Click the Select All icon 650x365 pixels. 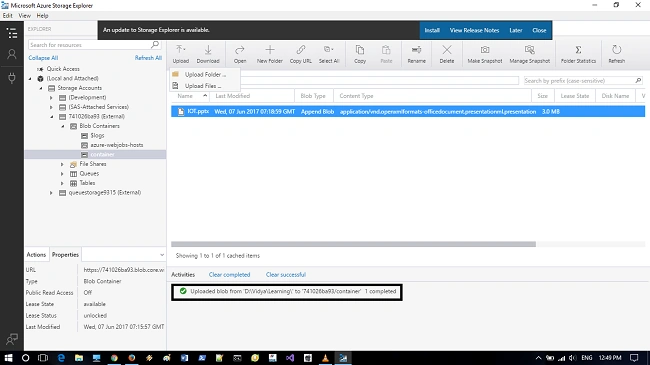click(329, 54)
